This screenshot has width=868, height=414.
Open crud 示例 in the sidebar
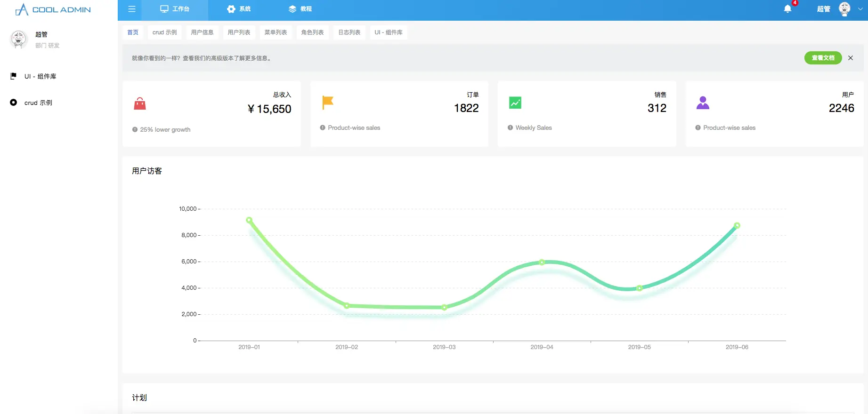coord(38,103)
